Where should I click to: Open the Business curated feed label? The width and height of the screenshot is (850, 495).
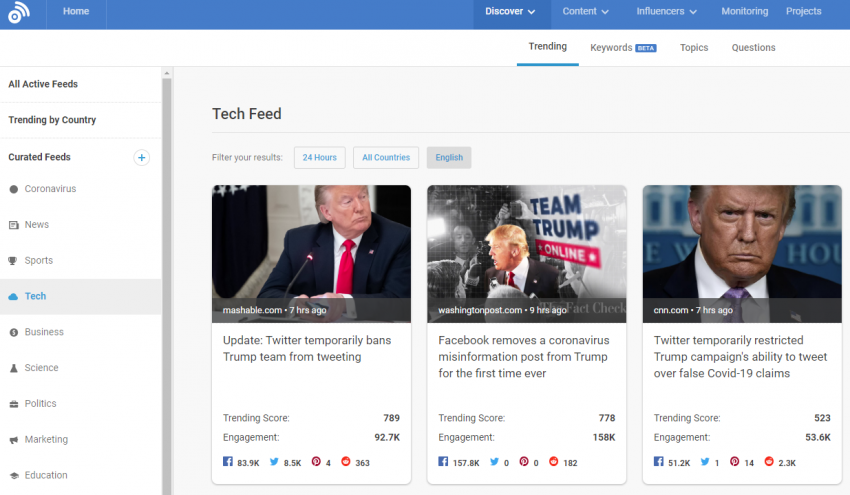[44, 332]
